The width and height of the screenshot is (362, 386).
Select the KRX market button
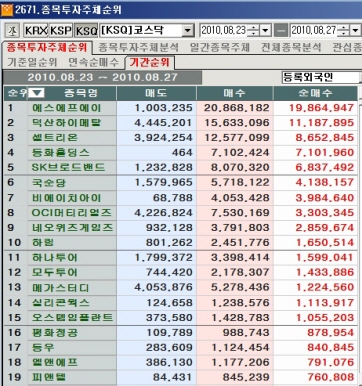(36, 31)
